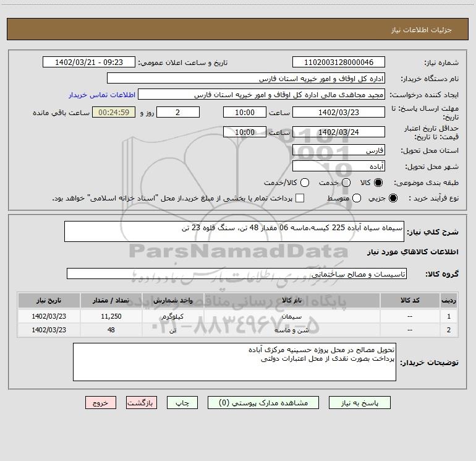Click the price validity 10:00 time field
The width and height of the screenshot is (476, 461).
[x=245, y=132]
